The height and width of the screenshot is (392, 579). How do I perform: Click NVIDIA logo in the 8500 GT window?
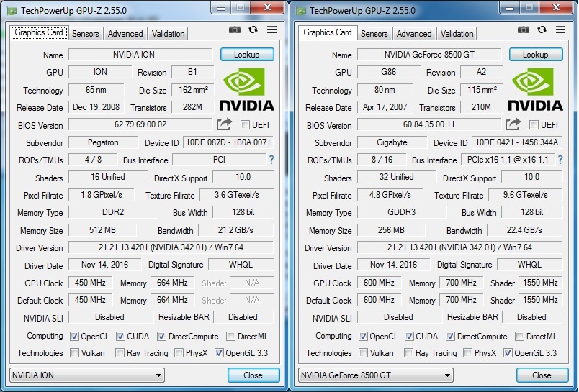pos(535,90)
